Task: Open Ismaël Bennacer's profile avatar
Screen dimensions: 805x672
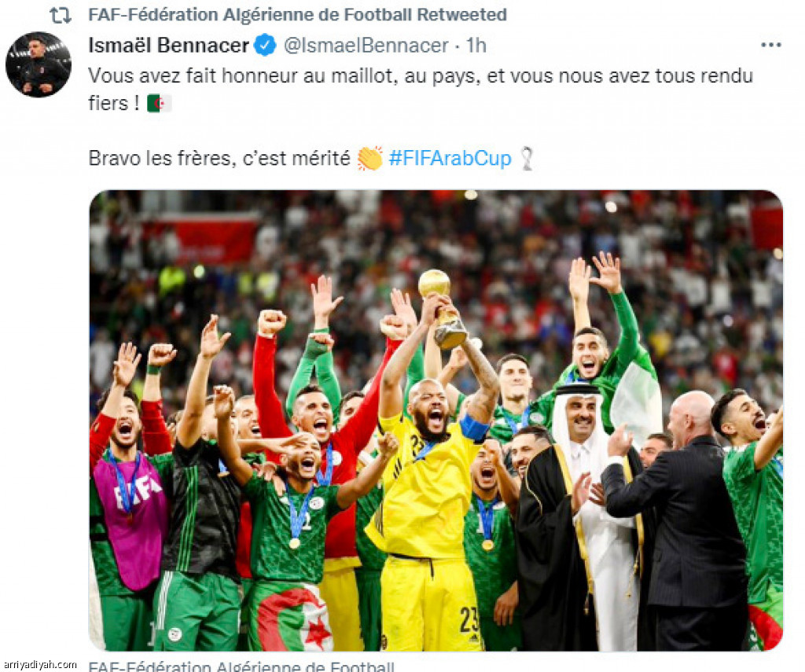Action: 39,64
